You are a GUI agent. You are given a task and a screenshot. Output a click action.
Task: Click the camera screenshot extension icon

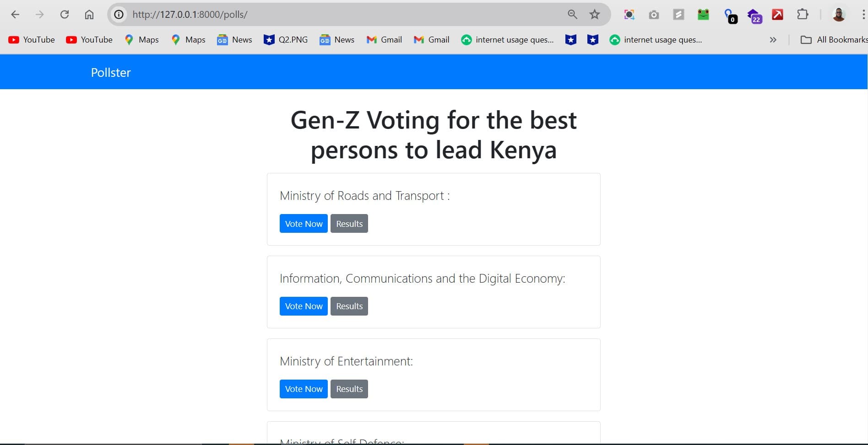[654, 14]
